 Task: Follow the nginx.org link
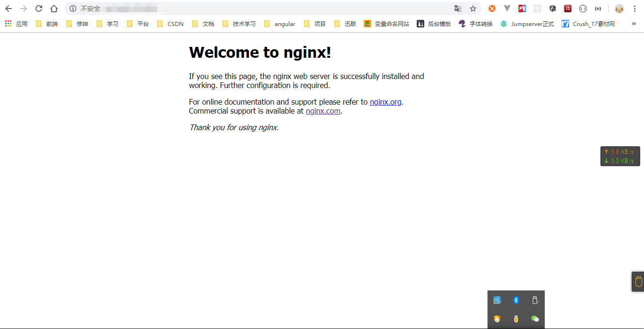tap(385, 102)
